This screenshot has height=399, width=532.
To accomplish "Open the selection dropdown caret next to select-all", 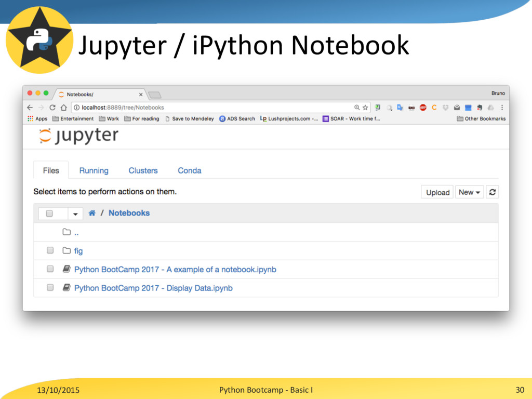I will pos(75,214).
